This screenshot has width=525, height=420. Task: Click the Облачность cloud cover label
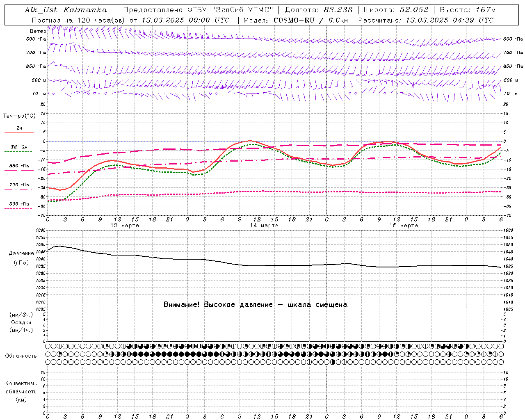(21, 356)
